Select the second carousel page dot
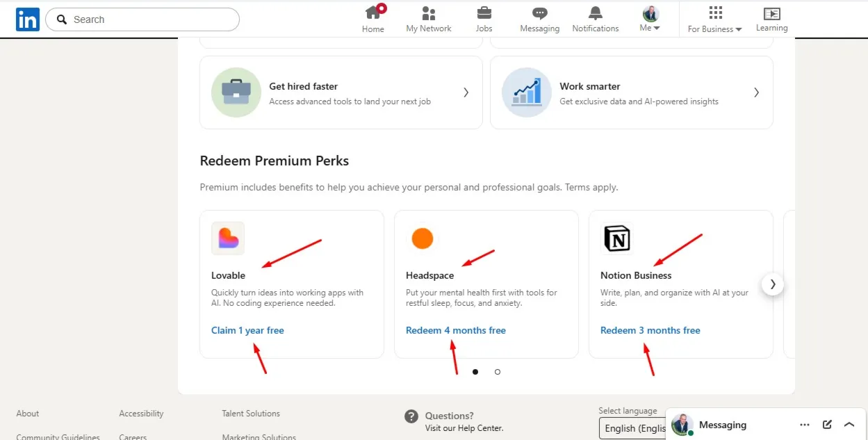The height and width of the screenshot is (440, 868). point(498,372)
